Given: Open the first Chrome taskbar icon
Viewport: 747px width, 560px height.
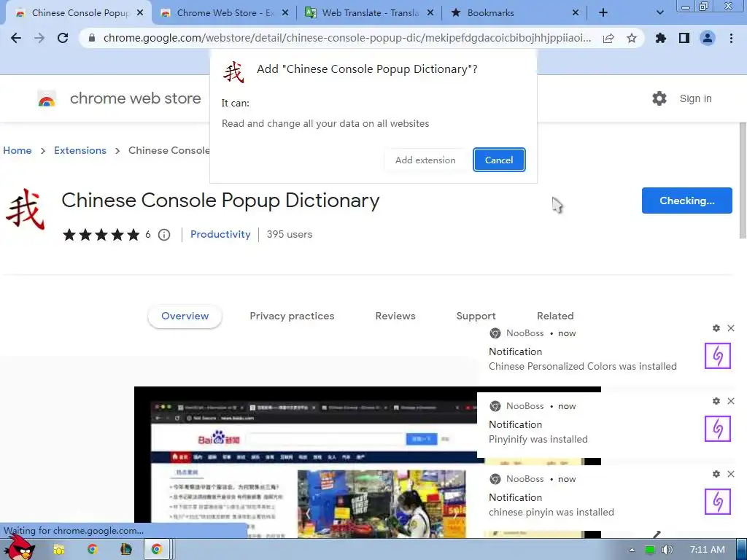Looking at the screenshot, I should click(x=93, y=550).
